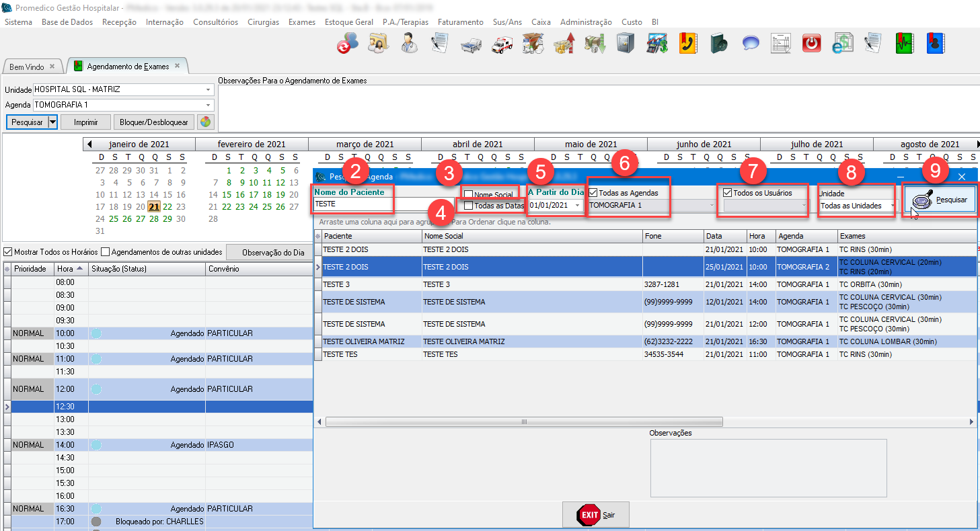Click the pie chart icon button

pos(205,122)
